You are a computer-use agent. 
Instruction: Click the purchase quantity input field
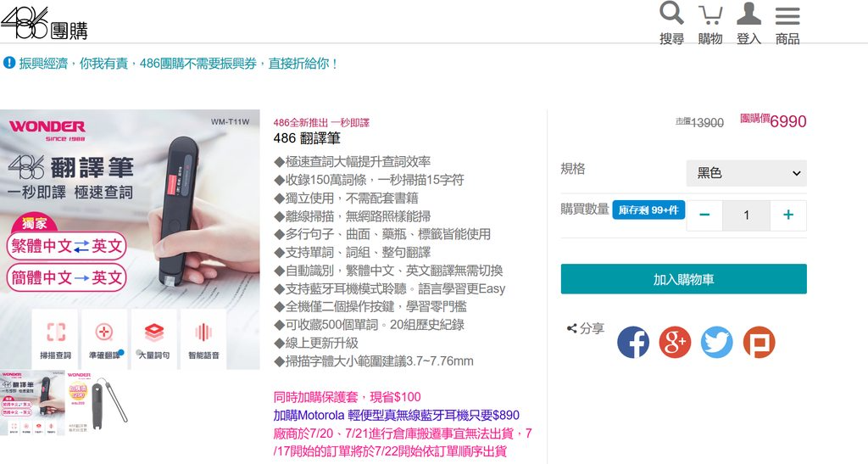[746, 215]
